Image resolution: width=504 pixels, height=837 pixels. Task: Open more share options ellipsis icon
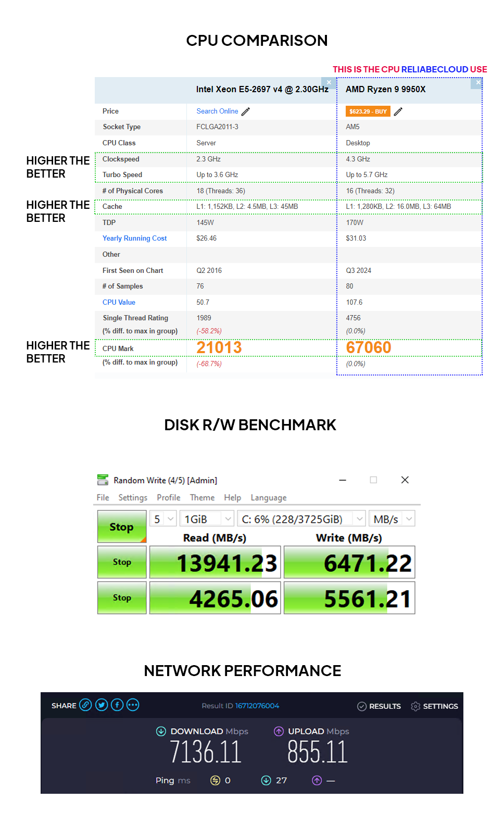(x=133, y=705)
